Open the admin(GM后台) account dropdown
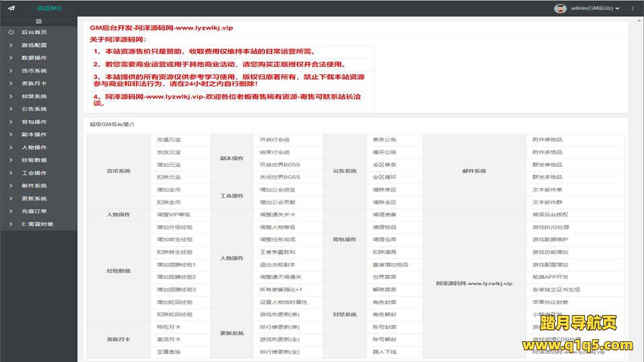644x362 pixels. click(x=596, y=8)
